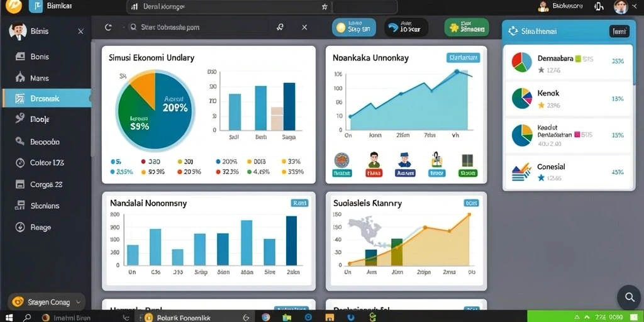The width and height of the screenshot is (644, 322).
Task: Select Boole in the left sidebar
Action: [x=40, y=119]
